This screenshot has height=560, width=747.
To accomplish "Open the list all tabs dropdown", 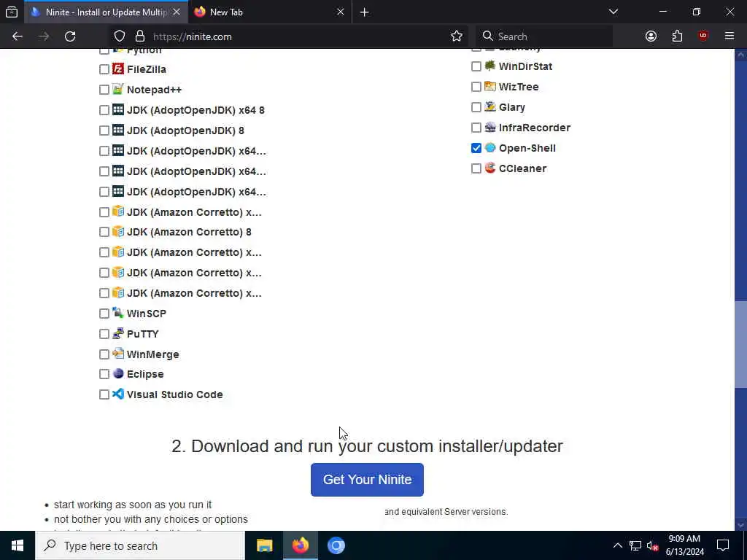I will [613, 12].
